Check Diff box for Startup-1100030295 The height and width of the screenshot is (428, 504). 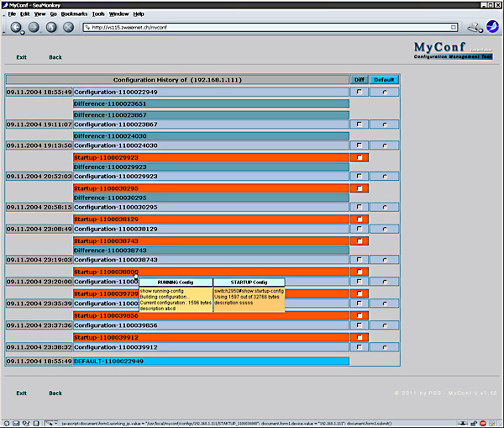360,188
